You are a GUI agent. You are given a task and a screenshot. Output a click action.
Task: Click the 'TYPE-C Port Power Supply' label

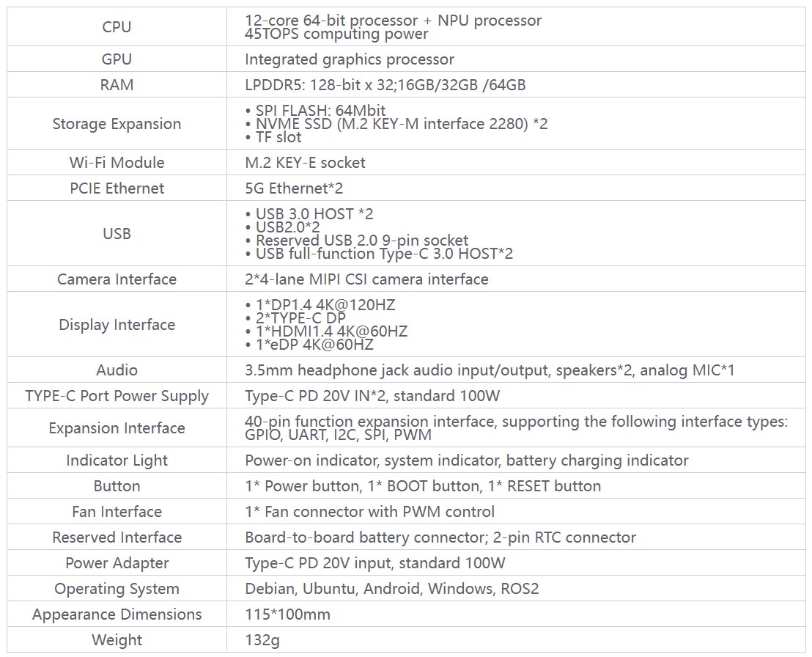pyautogui.click(x=117, y=396)
